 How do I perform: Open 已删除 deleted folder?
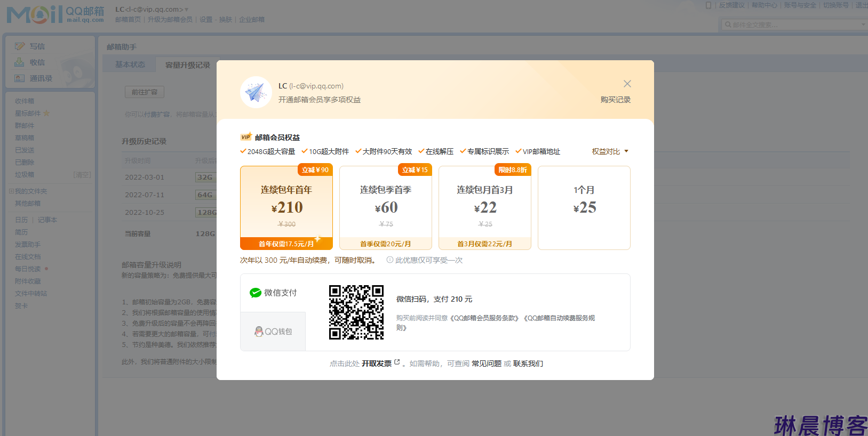[x=25, y=163]
